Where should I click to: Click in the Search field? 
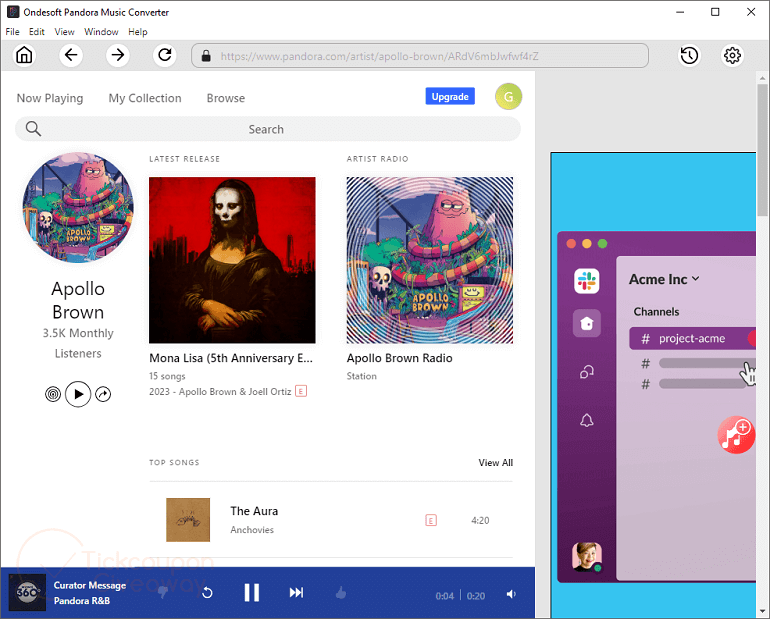268,129
